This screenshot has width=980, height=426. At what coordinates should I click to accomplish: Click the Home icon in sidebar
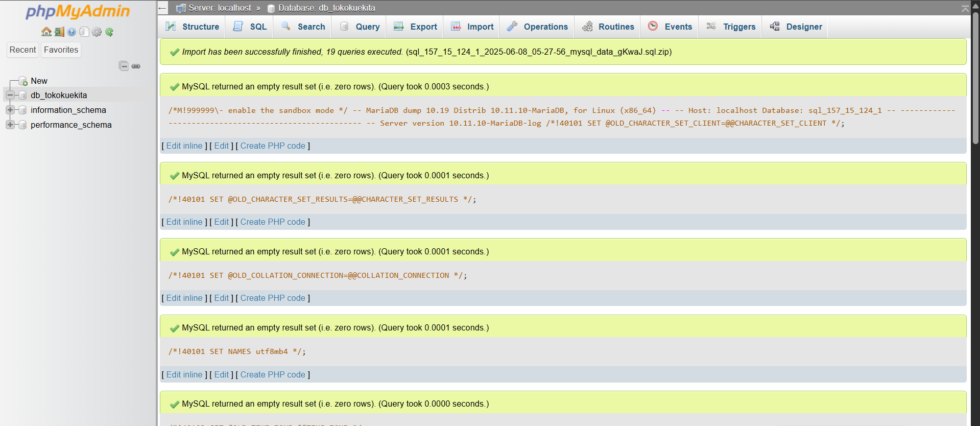46,32
